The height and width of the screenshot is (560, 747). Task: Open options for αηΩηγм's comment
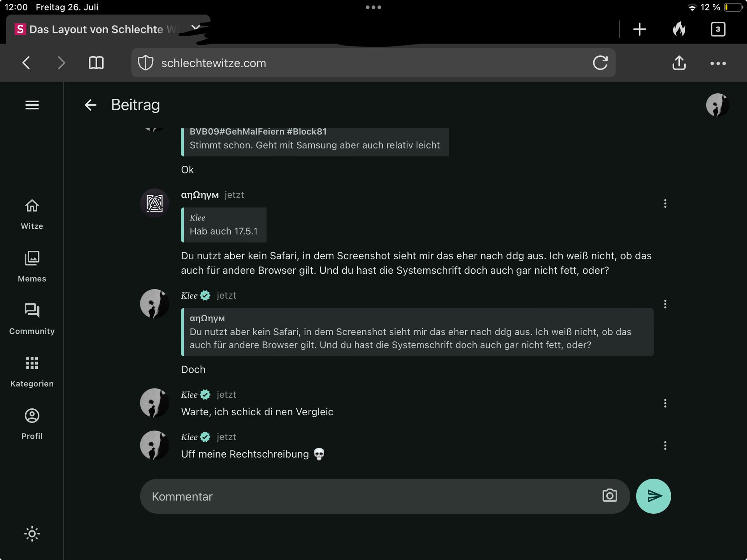click(665, 203)
